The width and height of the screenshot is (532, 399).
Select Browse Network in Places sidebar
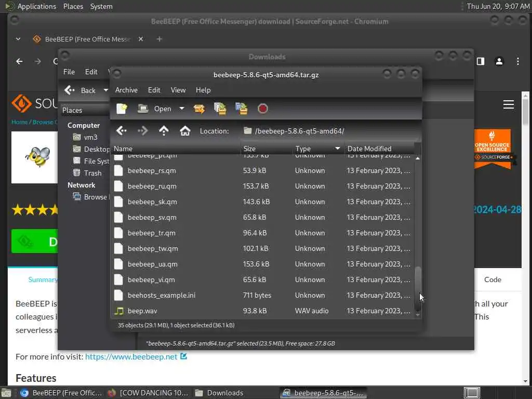click(91, 197)
